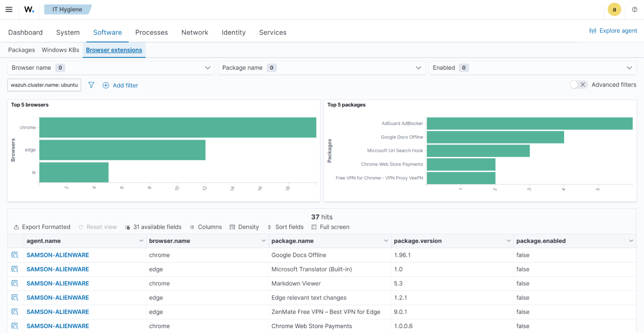Switch to the Packages tab

coord(21,50)
